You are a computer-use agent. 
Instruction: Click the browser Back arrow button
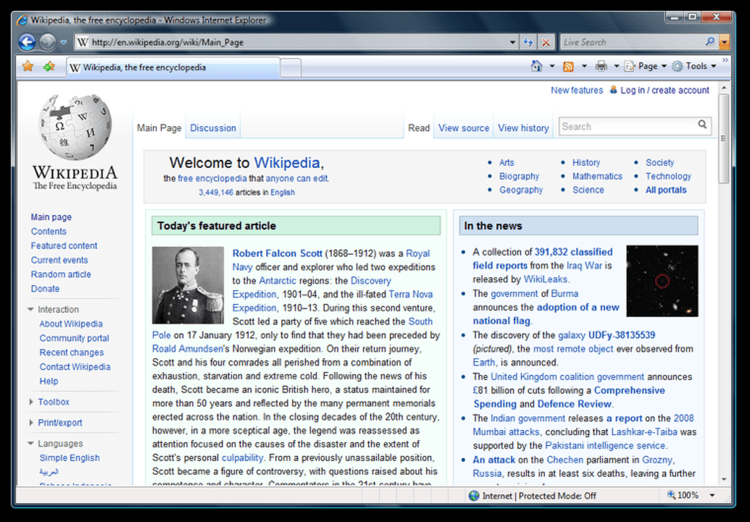(x=27, y=42)
